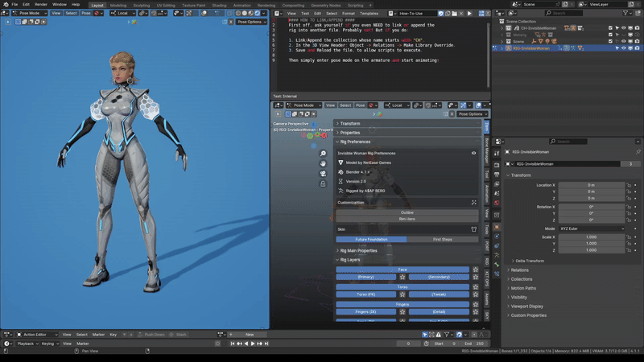
Task: Click the skin shirt icon in Rig Preferences
Action: pos(473,229)
